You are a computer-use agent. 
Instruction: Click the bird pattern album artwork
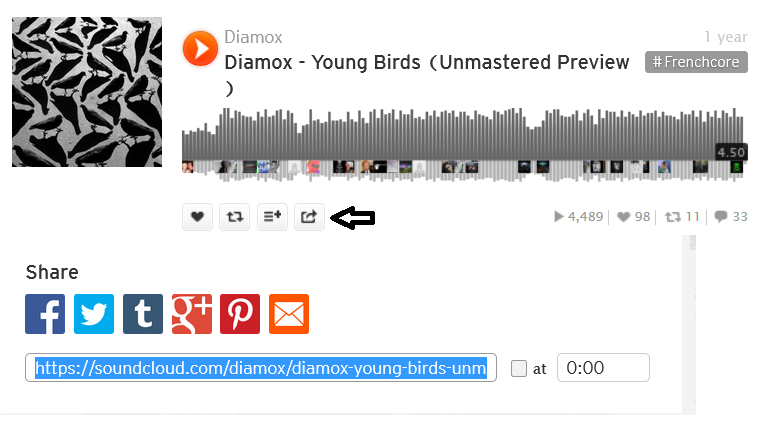coord(87,92)
